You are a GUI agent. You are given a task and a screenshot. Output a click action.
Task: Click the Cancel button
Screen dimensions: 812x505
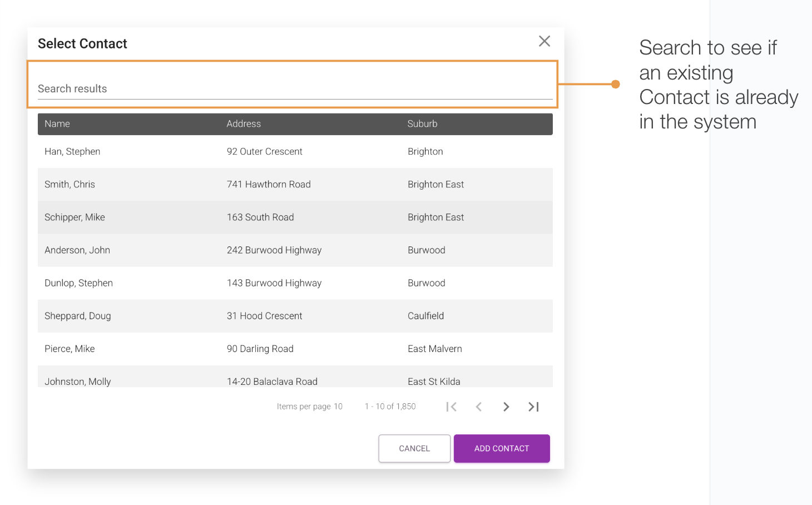click(x=414, y=448)
